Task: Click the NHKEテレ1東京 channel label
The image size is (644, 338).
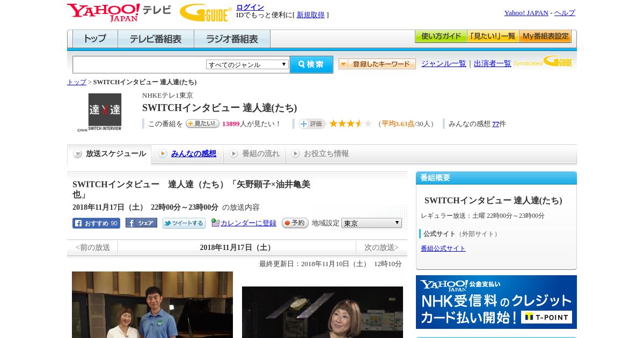Action: (x=167, y=95)
